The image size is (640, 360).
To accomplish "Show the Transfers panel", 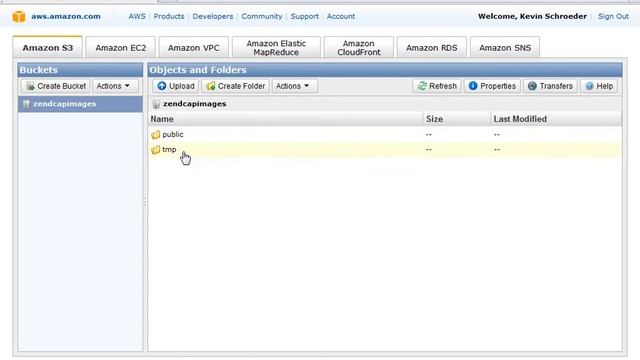I will pos(550,86).
